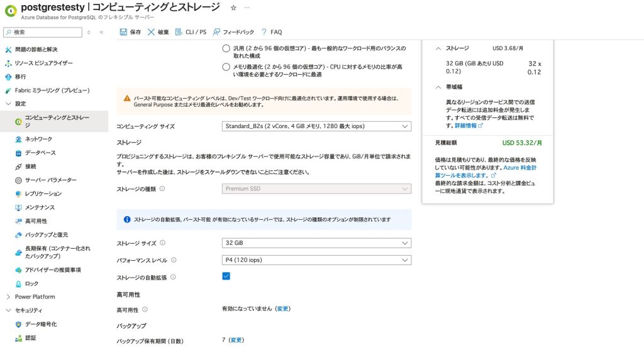
Task: Open the ストレージ サイズ dropdown
Action: (317, 243)
